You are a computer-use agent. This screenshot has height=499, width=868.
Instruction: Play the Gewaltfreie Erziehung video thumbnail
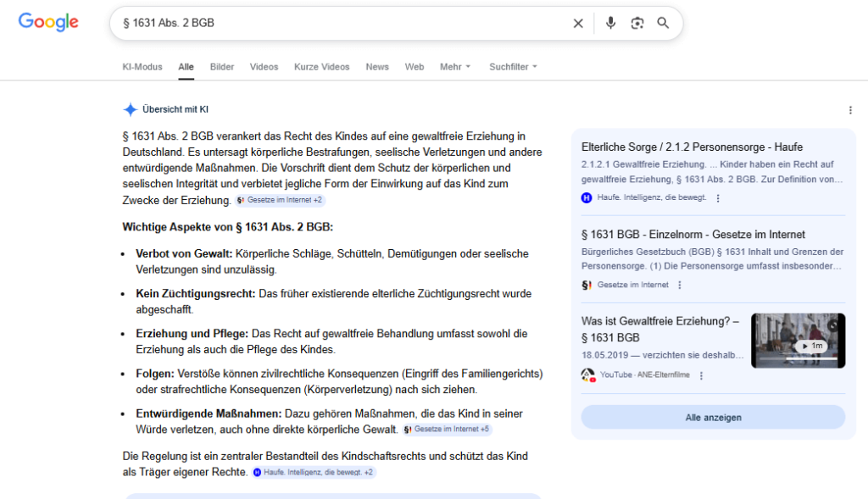tap(798, 341)
